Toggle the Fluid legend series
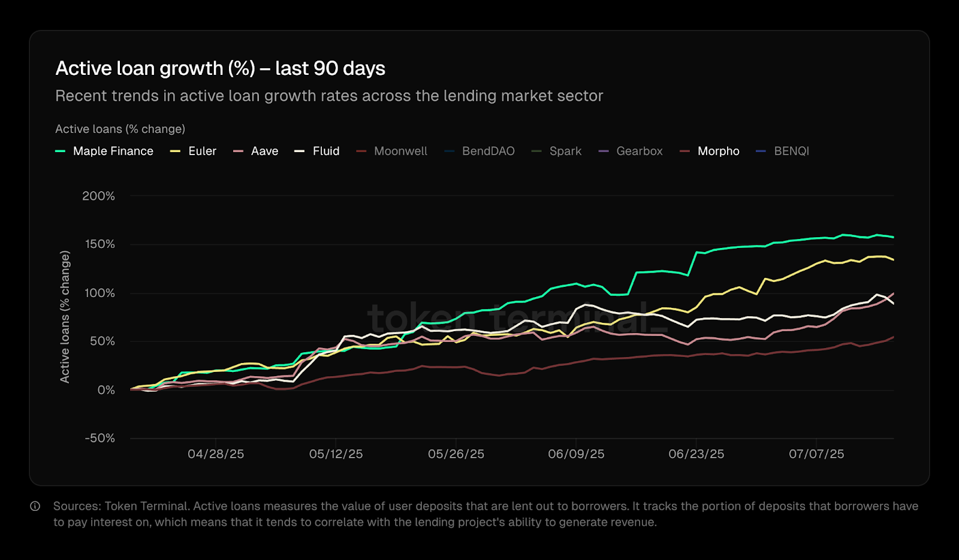The height and width of the screenshot is (560, 959). point(317,151)
